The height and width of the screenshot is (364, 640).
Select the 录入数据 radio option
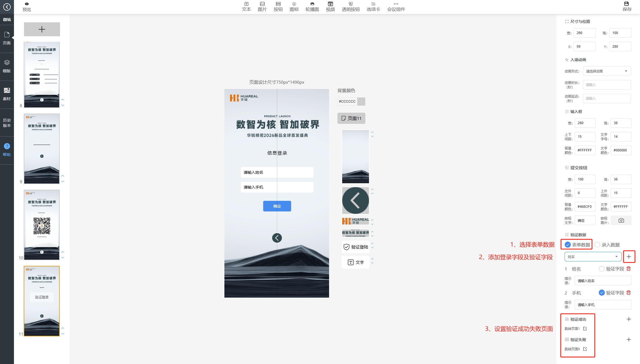tap(597, 245)
